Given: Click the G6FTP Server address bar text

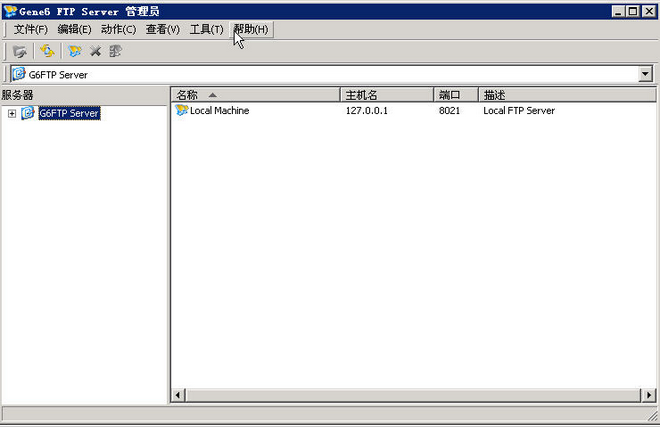Looking at the screenshot, I should click(x=58, y=75).
